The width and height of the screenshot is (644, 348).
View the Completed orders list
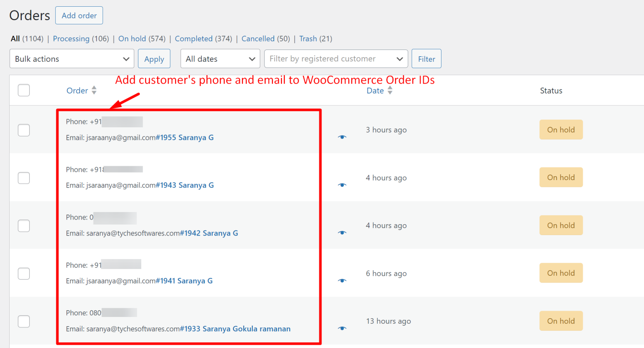pos(194,38)
